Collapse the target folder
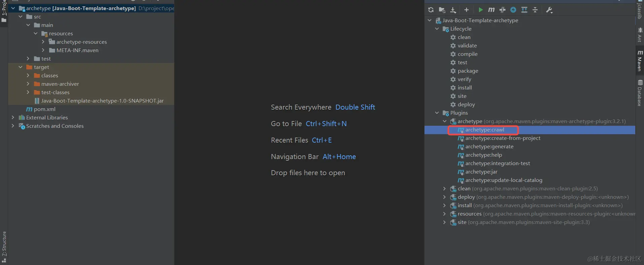This screenshot has height=265, width=644. [21, 67]
